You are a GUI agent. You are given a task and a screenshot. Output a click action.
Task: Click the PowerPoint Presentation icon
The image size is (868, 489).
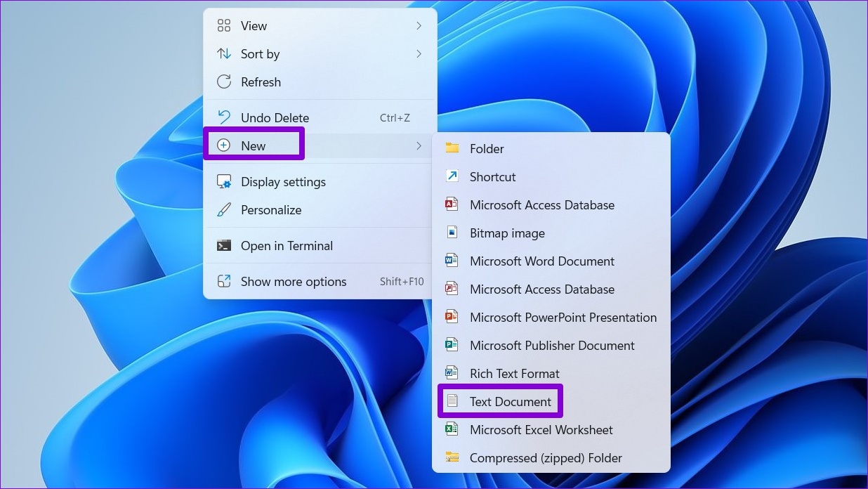(x=452, y=317)
